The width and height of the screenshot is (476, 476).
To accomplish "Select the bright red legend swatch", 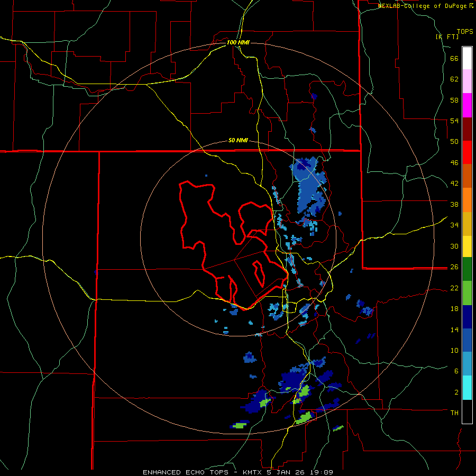I will (467, 152).
